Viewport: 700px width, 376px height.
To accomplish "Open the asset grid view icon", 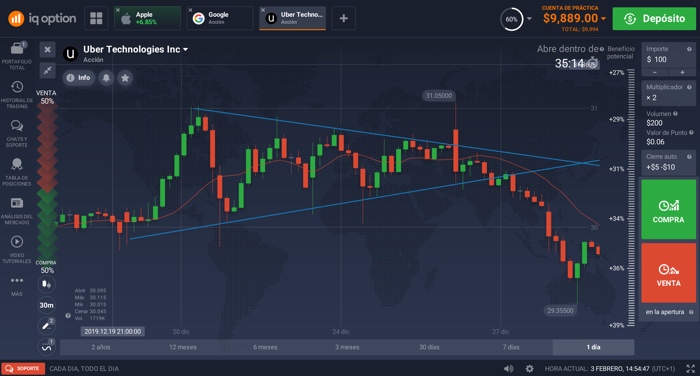I will (96, 18).
